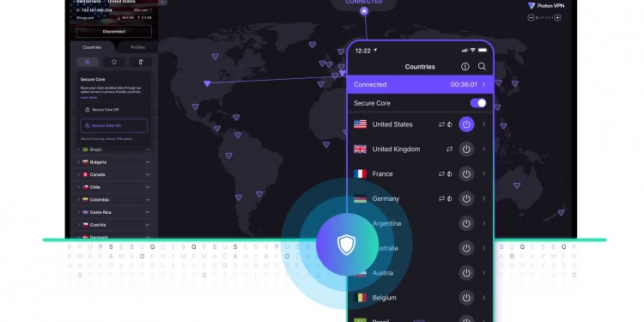Toggle the Argentina power button
Screen dimensions: 644x322
(466, 223)
